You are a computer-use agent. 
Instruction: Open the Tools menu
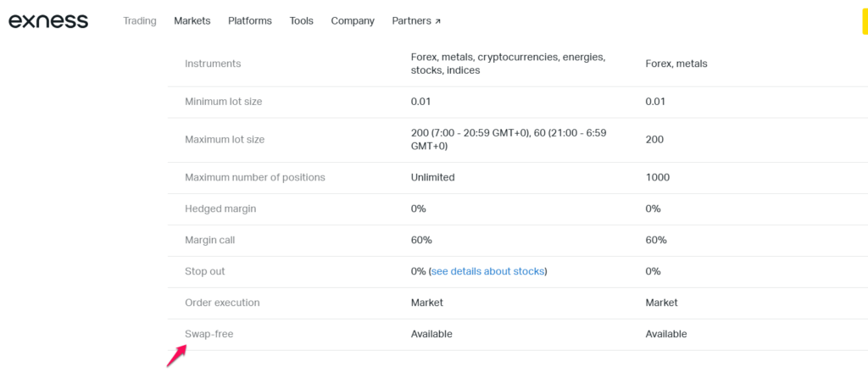click(301, 21)
